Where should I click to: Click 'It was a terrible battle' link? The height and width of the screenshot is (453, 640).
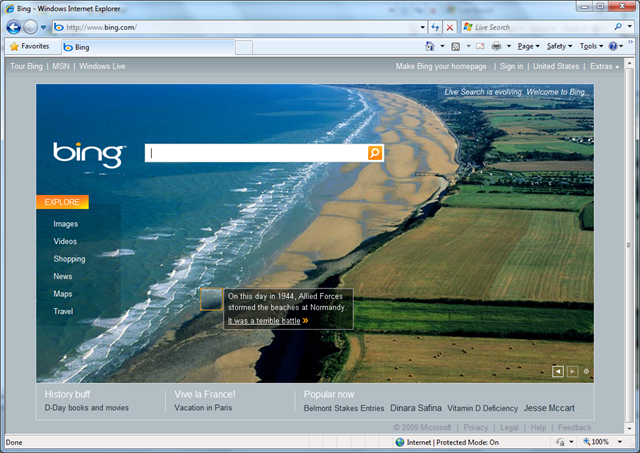(x=264, y=321)
